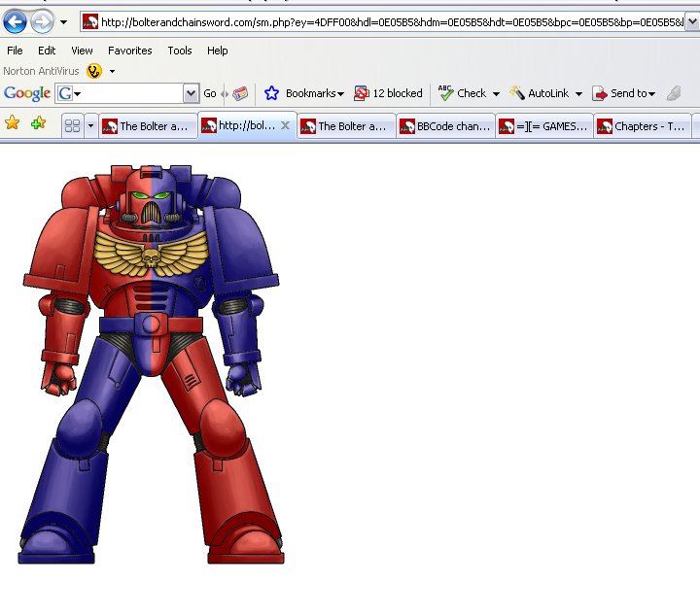Click the space marine image
Screen dimensions: 700x616
[x=152, y=364]
